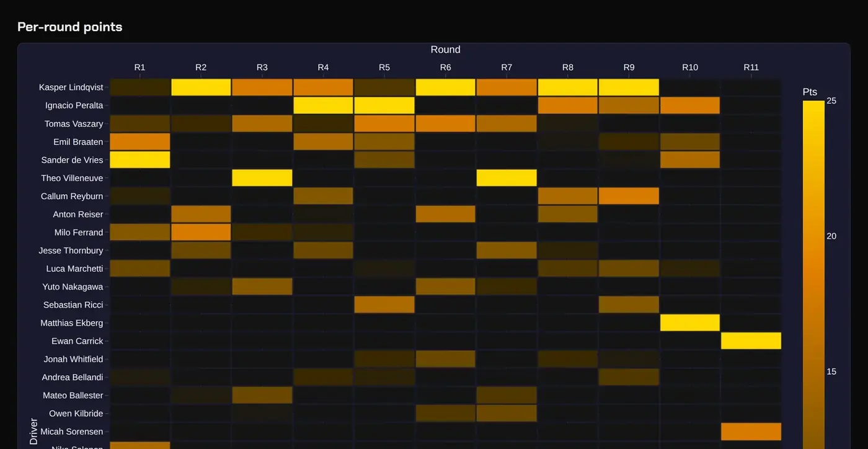This screenshot has height=449, width=868.
Task: Select Ignacio Peralta's R10 heatmap cell
Action: click(x=690, y=105)
